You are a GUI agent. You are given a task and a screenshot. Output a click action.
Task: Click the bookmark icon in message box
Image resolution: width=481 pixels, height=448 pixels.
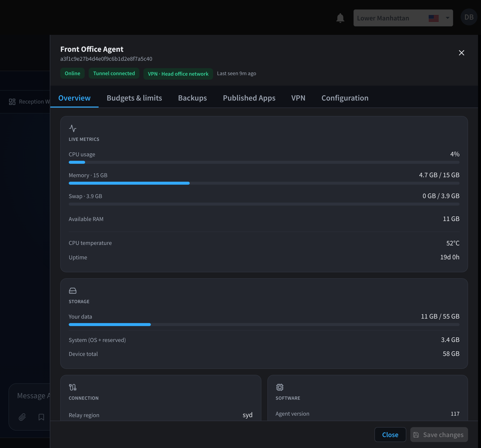41,417
